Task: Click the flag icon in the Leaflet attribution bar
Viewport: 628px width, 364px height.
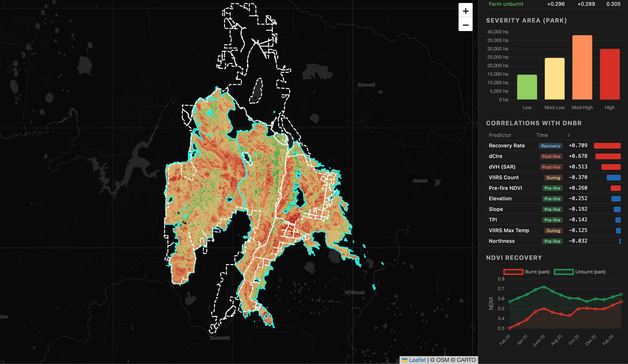Action: (405, 360)
